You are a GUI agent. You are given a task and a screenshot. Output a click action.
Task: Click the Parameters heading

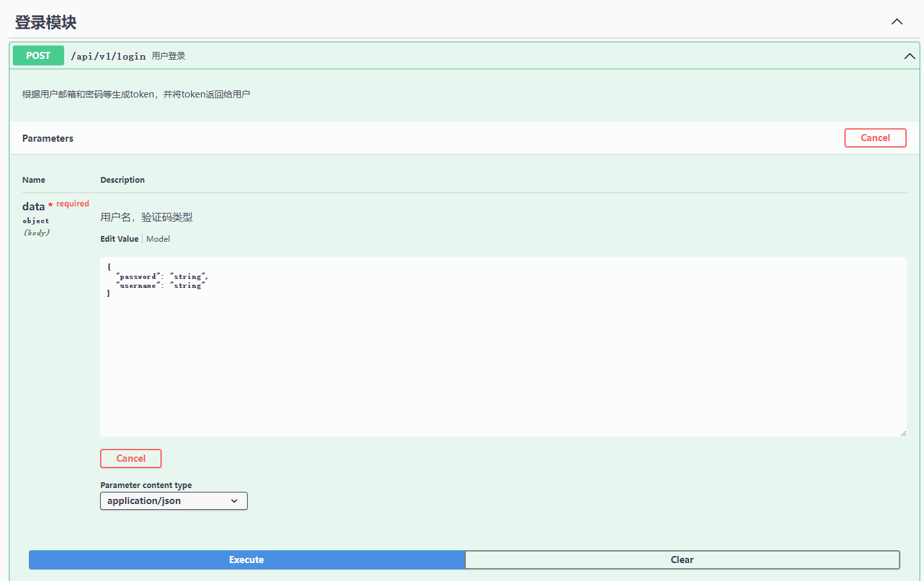[x=48, y=139]
